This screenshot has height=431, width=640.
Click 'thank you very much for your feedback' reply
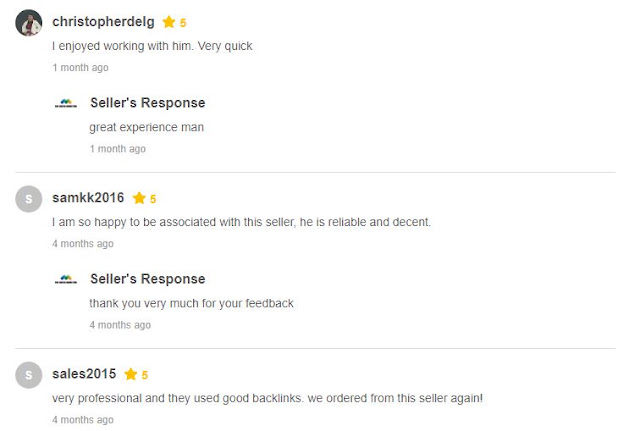coord(191,304)
